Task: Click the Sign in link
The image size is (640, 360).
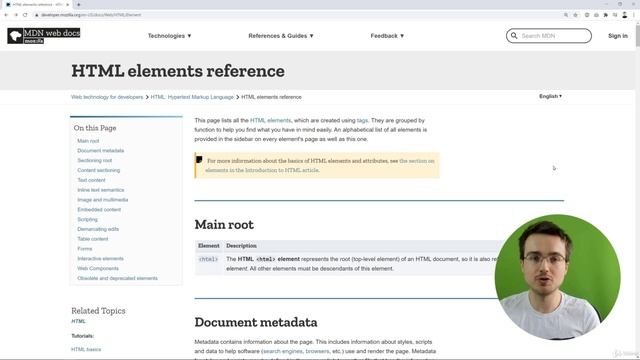Action: (x=618, y=36)
